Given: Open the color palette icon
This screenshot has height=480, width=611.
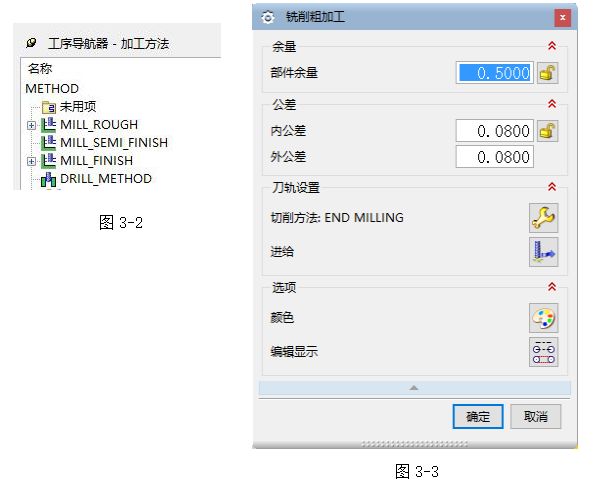Looking at the screenshot, I should pyautogui.click(x=544, y=318).
